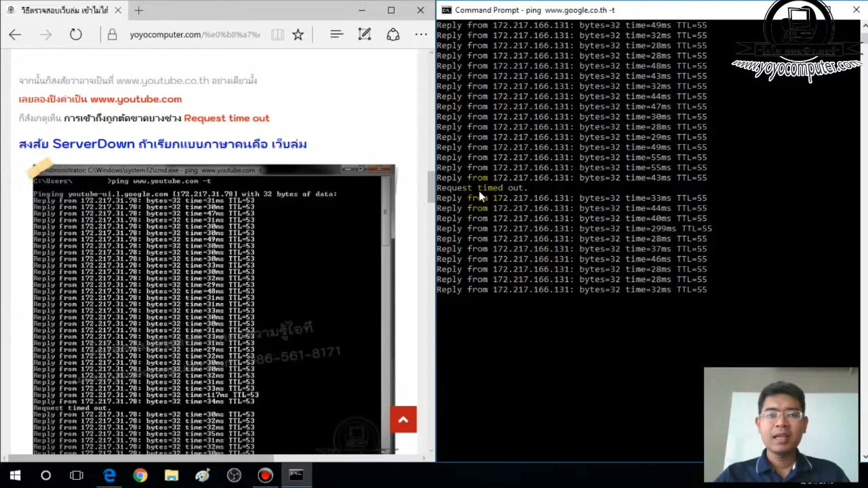Click the red "Request time out" text
Screen dimensions: 868x488
[226, 118]
